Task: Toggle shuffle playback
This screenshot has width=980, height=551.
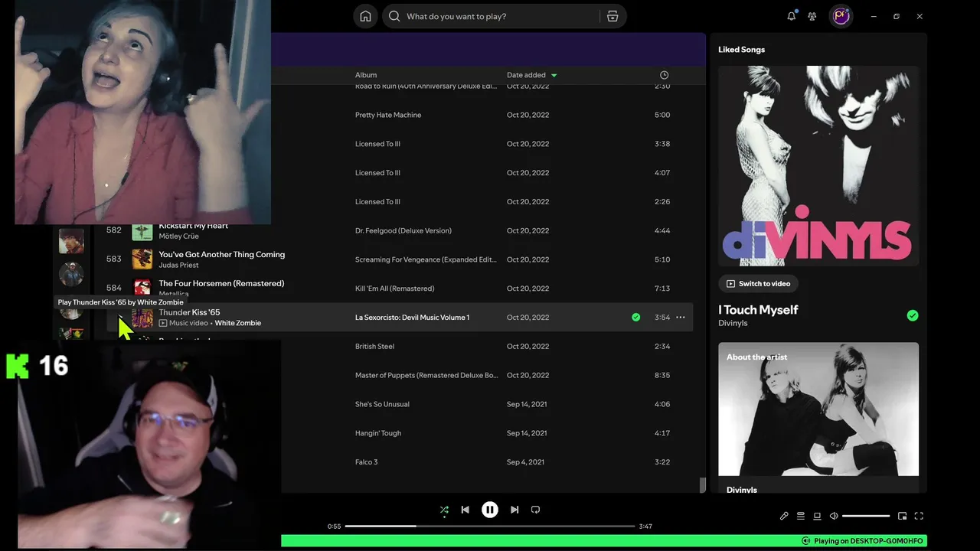Action: [x=444, y=510]
